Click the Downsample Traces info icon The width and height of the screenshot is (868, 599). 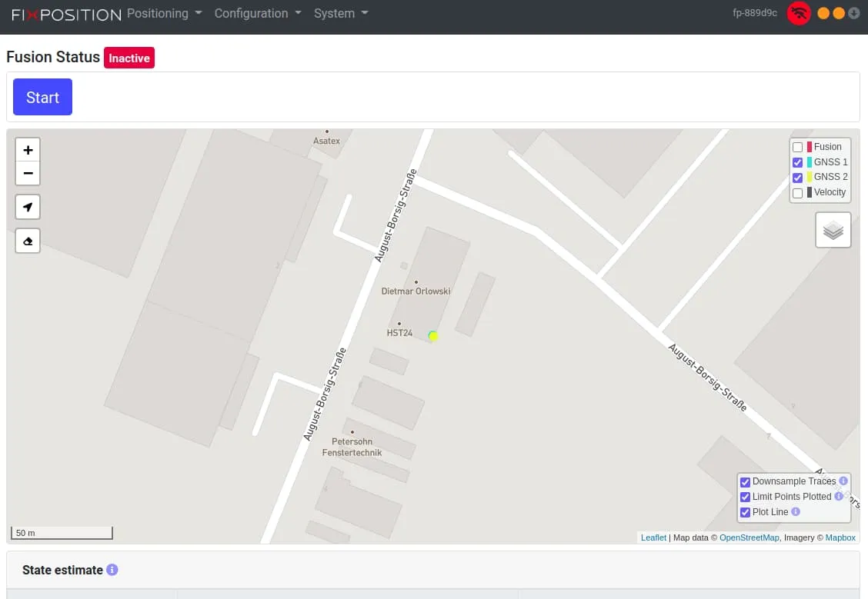[843, 481]
